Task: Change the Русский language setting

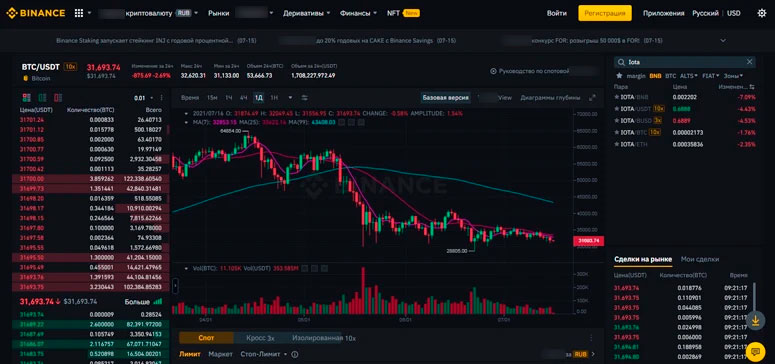Action: (x=706, y=13)
